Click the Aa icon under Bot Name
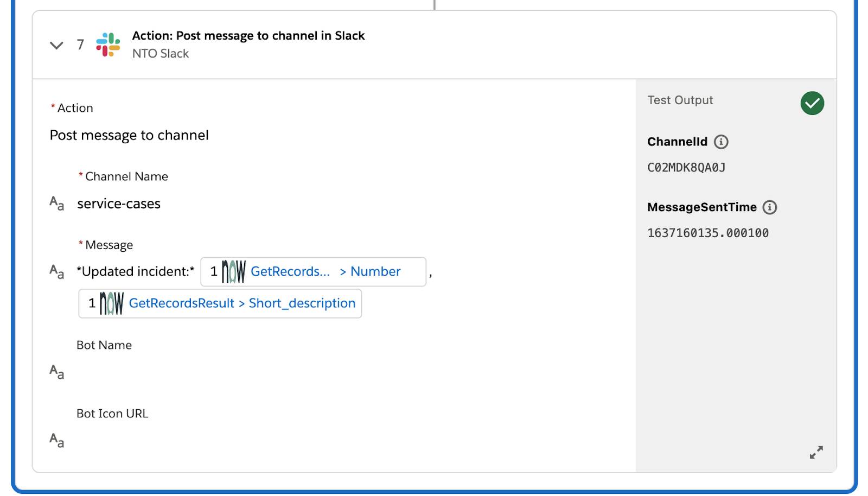 [x=57, y=372]
